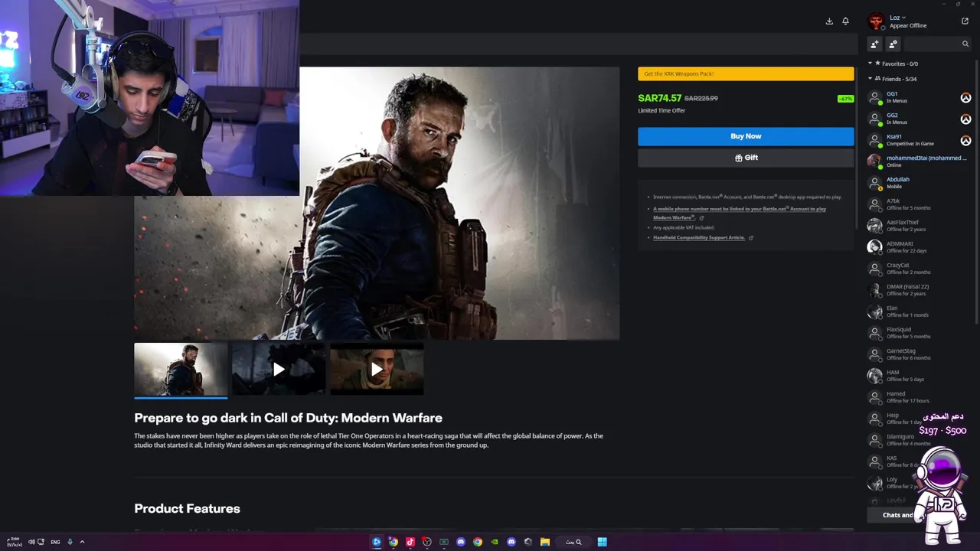Click the Get the XRK Weapons Pack banner
The height and width of the screenshot is (551, 980).
pos(746,73)
